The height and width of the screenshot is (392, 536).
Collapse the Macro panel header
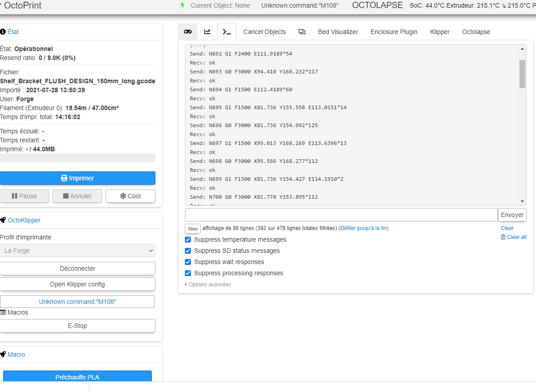click(x=16, y=354)
